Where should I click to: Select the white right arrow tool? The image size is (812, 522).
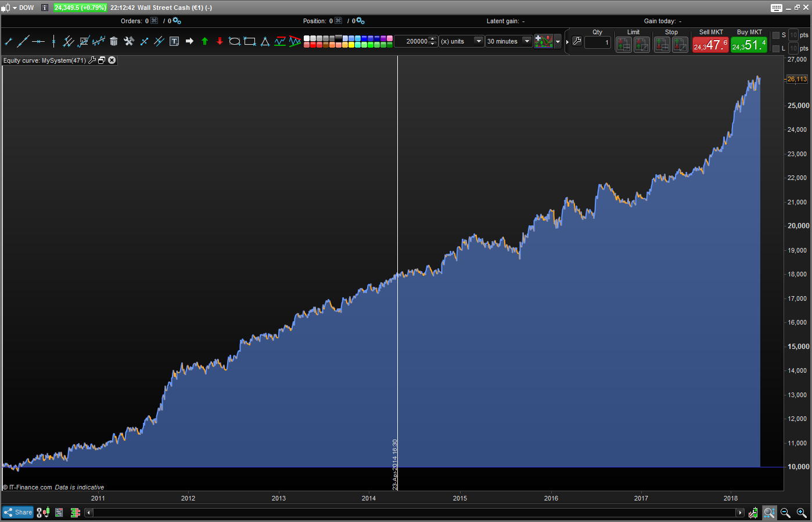189,41
